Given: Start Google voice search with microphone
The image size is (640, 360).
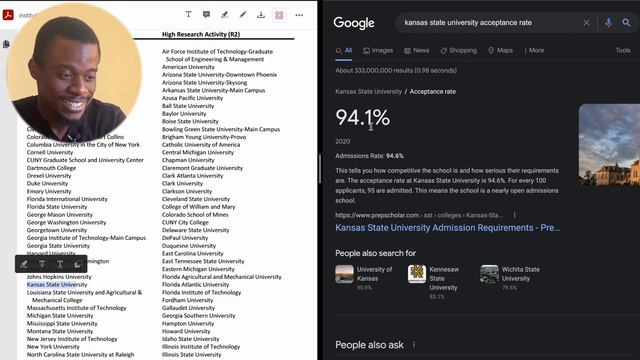Looking at the screenshot, I should (x=608, y=23).
